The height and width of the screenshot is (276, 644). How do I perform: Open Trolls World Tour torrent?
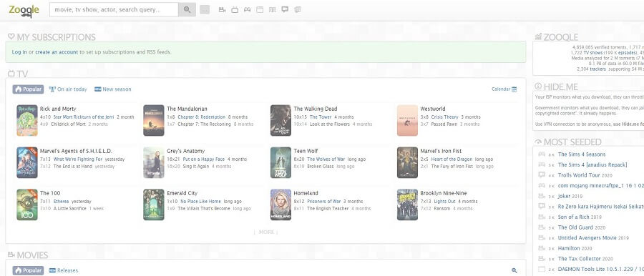click(579, 175)
